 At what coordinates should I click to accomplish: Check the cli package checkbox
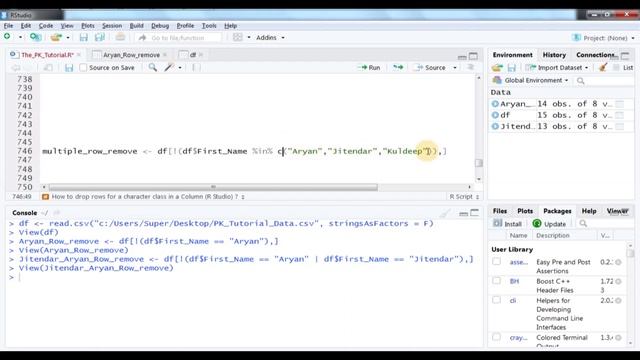point(496,300)
